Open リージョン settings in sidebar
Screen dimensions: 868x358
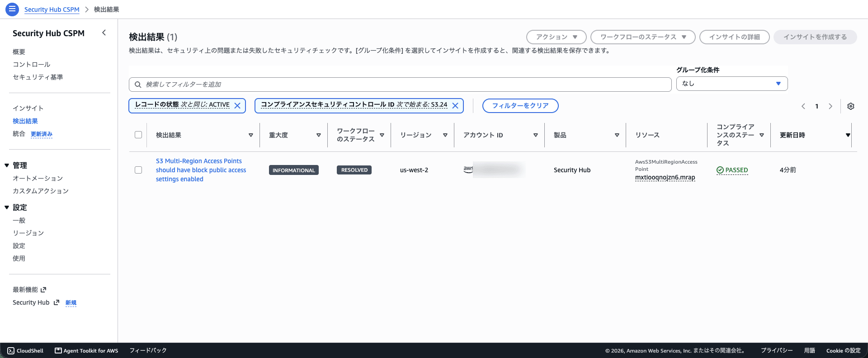click(28, 233)
